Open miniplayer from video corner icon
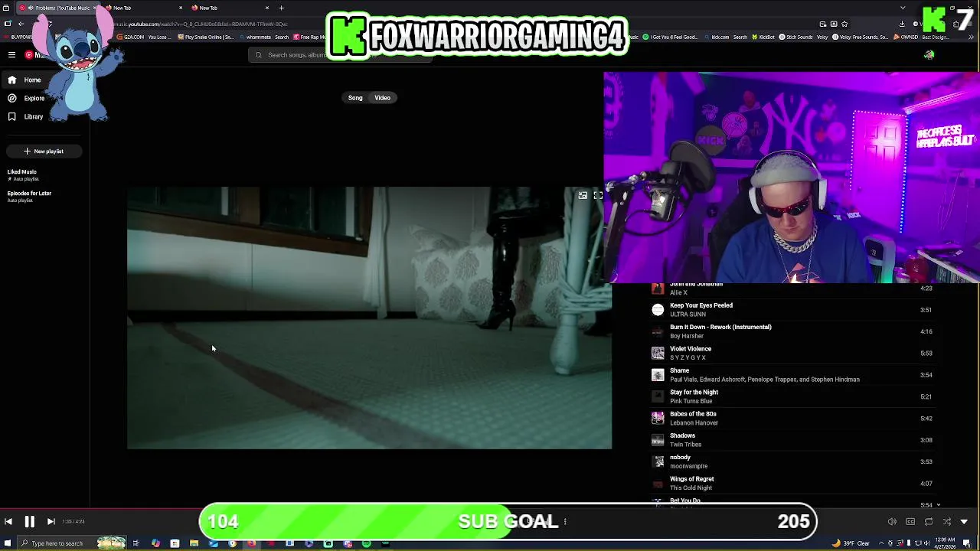This screenshot has height=551, width=980. (x=583, y=196)
